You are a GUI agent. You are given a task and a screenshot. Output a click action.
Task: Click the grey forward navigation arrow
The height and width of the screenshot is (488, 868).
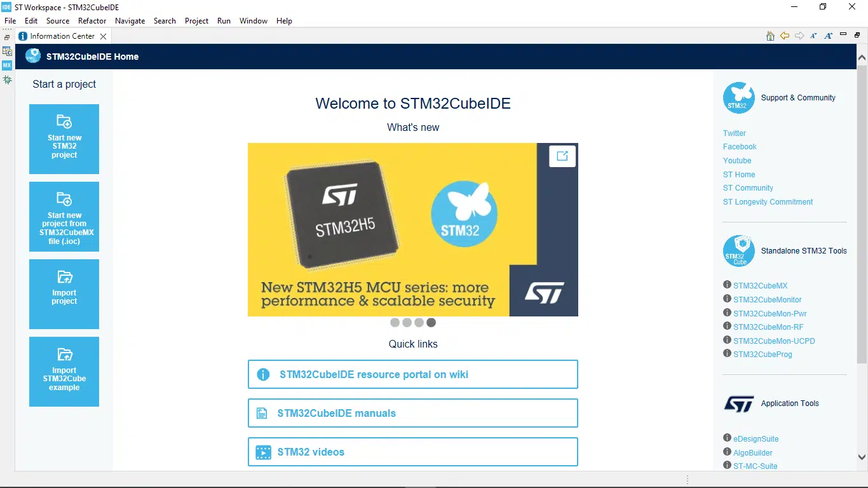(x=799, y=36)
